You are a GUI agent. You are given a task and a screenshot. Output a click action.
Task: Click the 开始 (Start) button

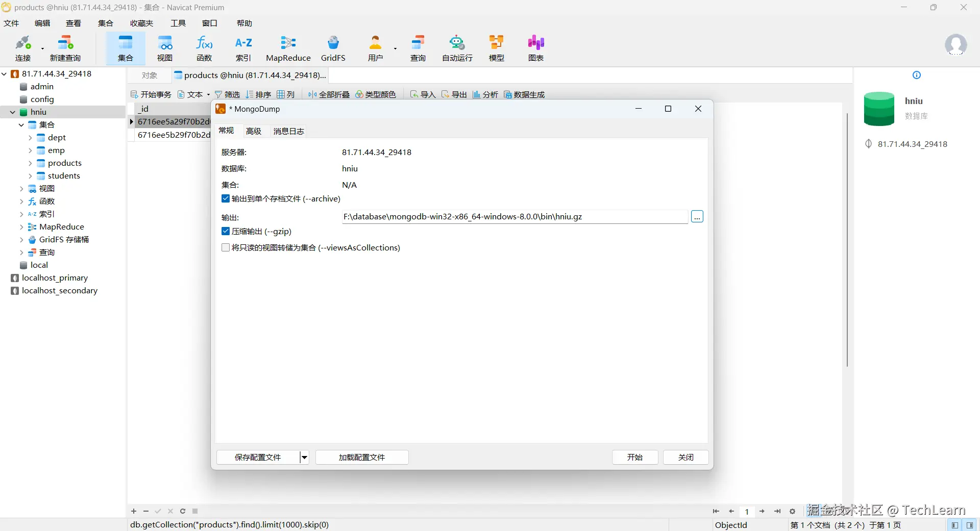point(635,458)
